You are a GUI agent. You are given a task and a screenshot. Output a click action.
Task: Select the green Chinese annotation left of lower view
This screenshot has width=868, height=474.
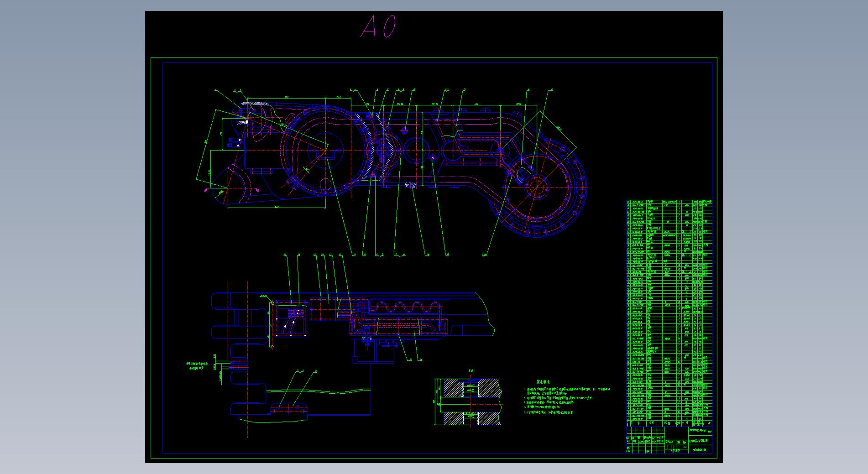[x=199, y=365]
